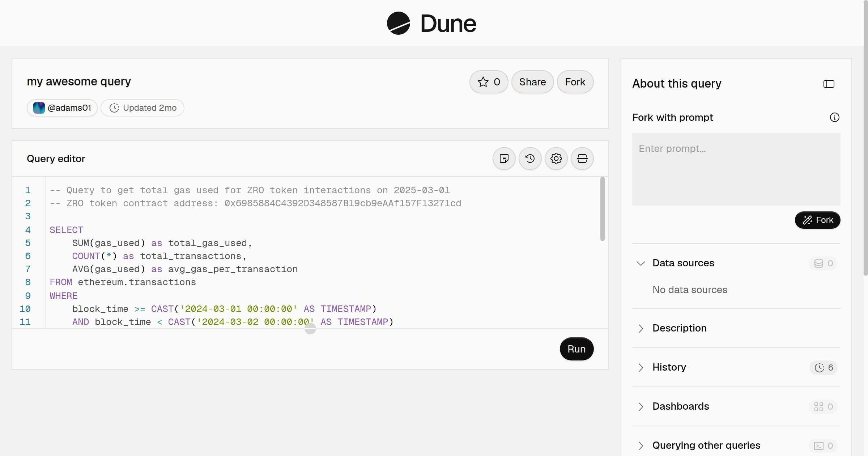The image size is (868, 456).
Task: Run the query
Action: coord(576,349)
